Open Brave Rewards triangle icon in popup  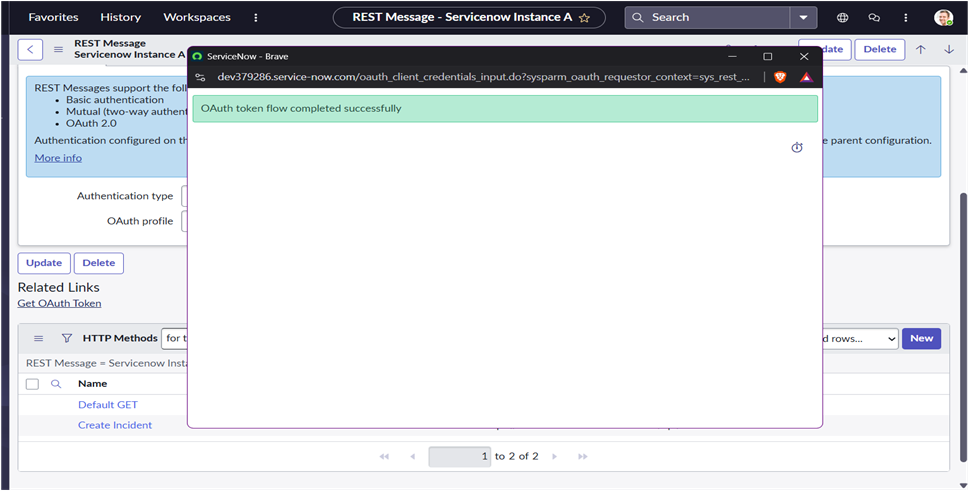coord(805,77)
